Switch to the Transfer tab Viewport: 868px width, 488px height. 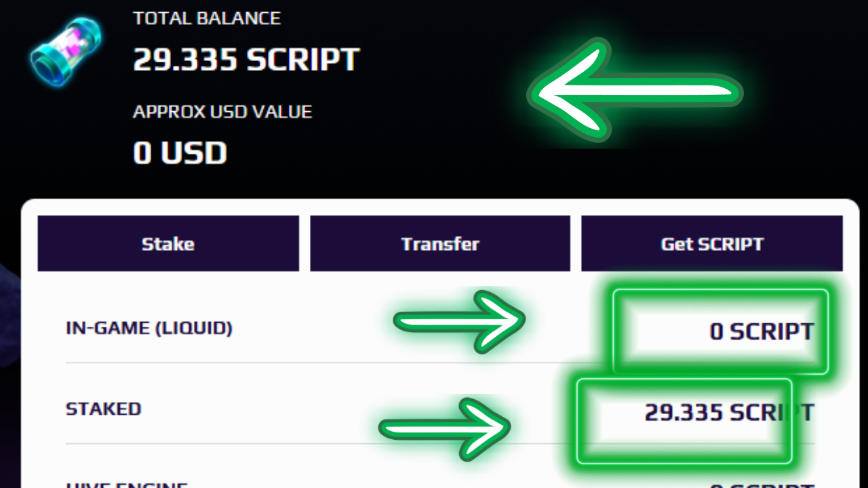(440, 244)
